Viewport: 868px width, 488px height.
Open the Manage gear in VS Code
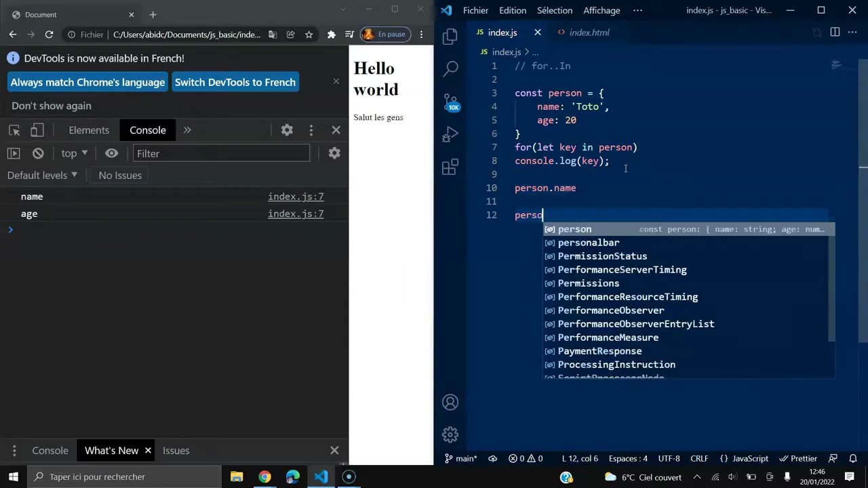[x=450, y=434]
